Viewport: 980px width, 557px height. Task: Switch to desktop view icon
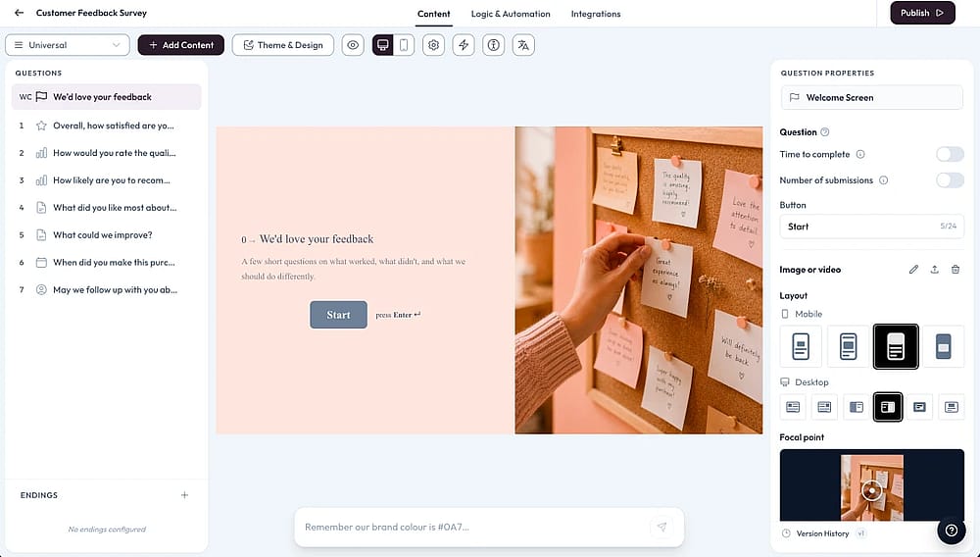click(383, 45)
